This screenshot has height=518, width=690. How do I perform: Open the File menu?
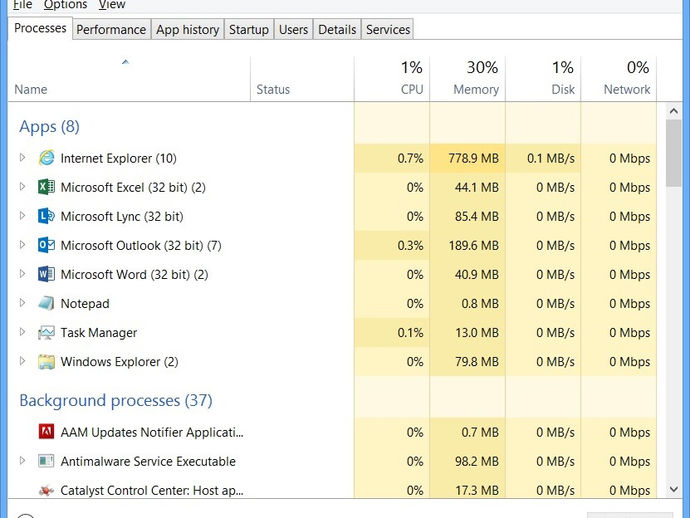pyautogui.click(x=22, y=4)
